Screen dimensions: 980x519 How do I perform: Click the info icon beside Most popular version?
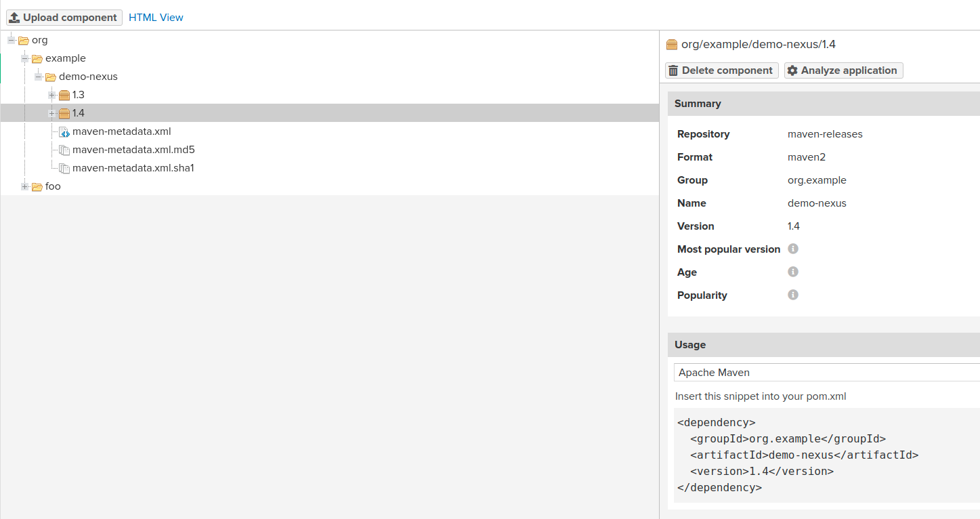pos(793,249)
